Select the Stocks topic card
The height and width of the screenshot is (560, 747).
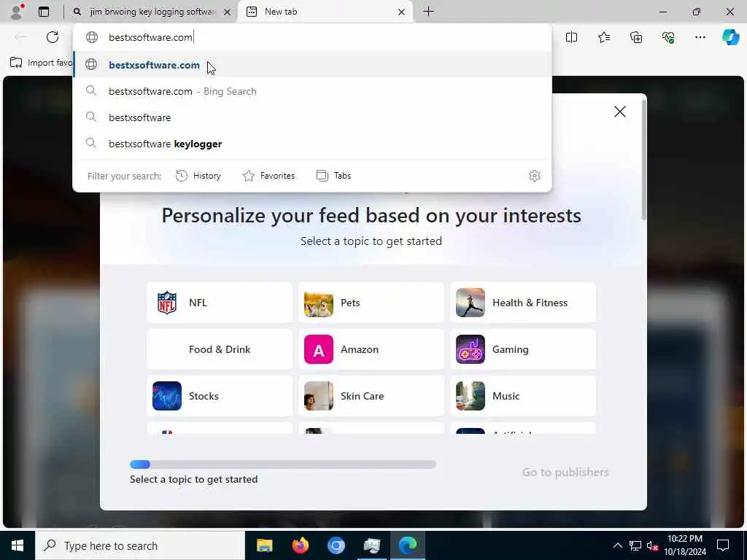(220, 396)
